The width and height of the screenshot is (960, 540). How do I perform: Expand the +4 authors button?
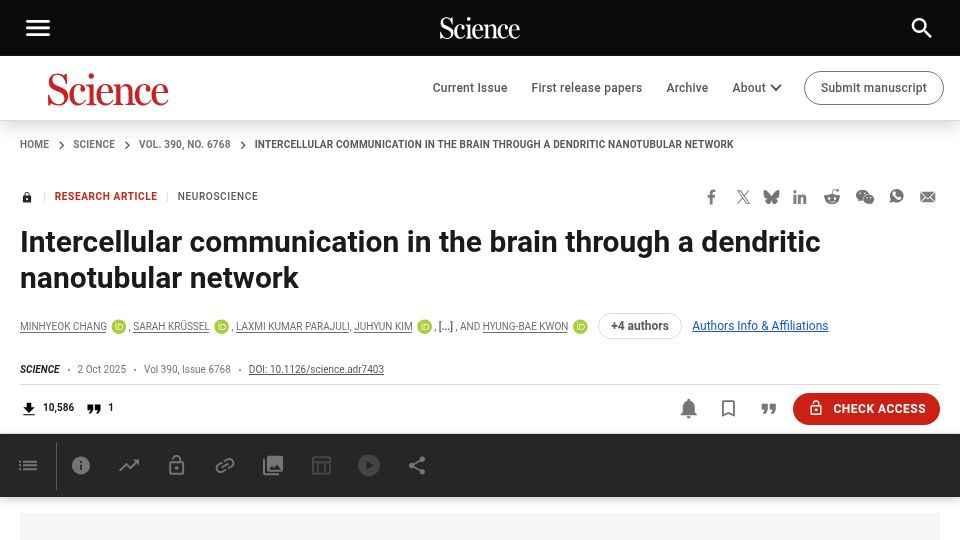(x=640, y=326)
